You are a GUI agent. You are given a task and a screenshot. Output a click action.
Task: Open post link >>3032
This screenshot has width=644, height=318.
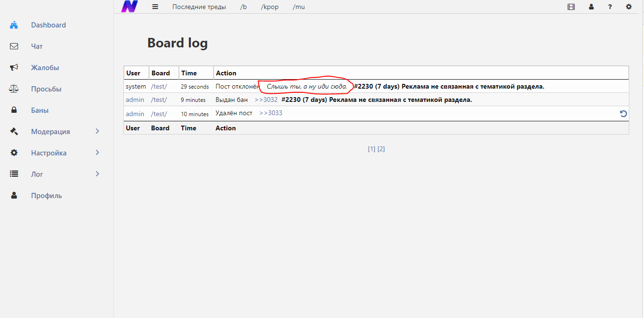pos(266,100)
